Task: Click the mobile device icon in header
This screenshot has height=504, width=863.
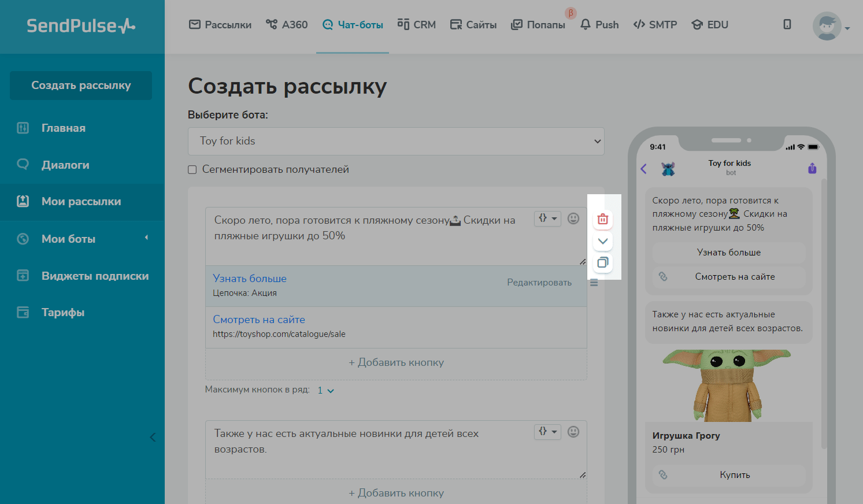Action: click(787, 24)
